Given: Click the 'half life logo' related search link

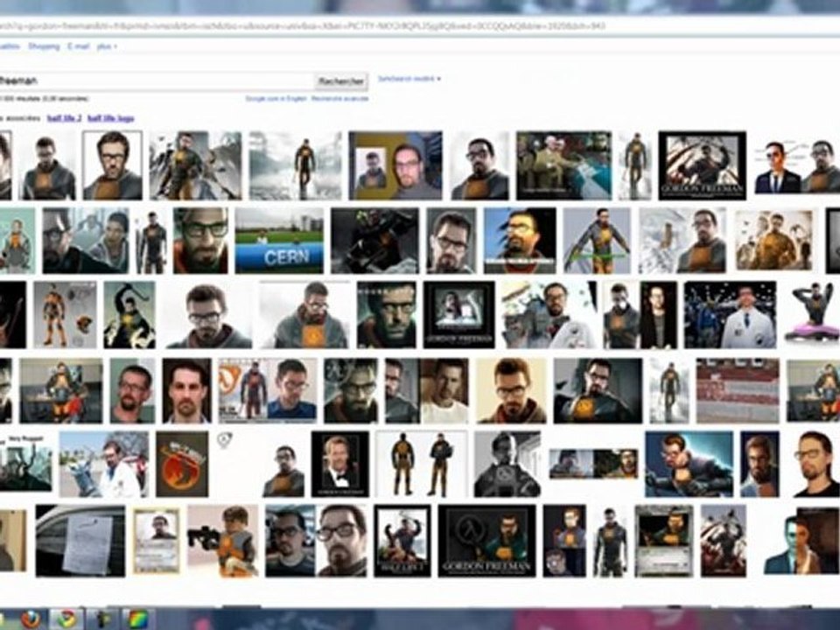Looking at the screenshot, I should point(111,118).
